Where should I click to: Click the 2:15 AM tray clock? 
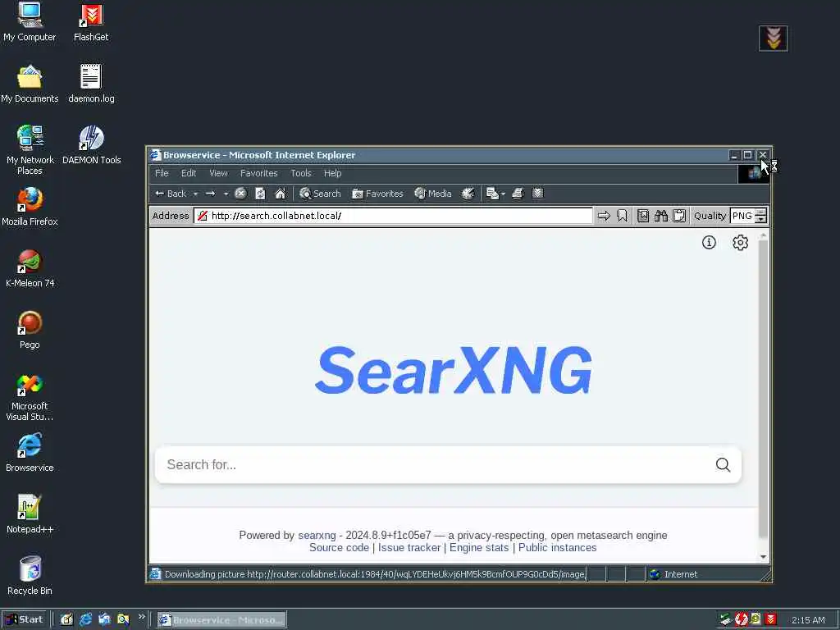click(808, 620)
